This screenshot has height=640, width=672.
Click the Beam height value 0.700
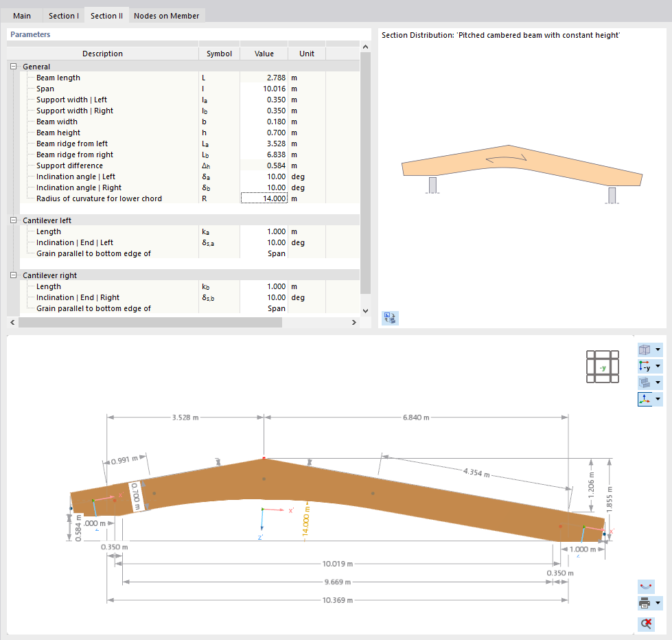pyautogui.click(x=264, y=133)
